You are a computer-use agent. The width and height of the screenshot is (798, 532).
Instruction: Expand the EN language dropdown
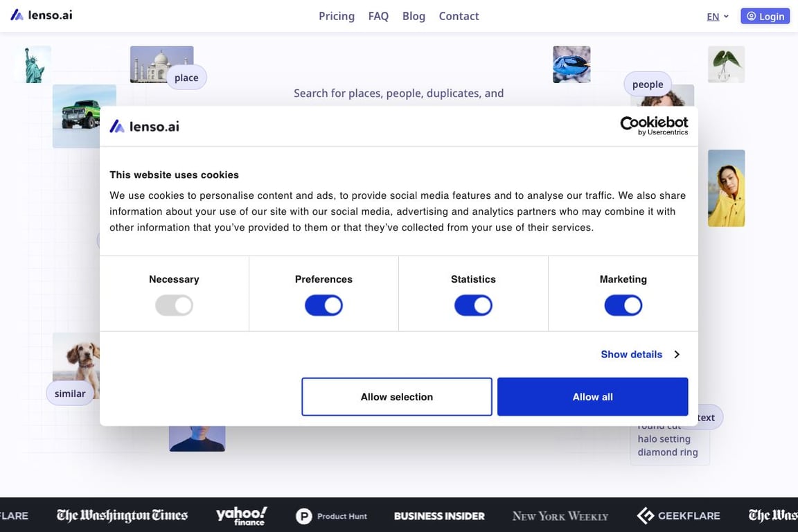[x=718, y=17]
